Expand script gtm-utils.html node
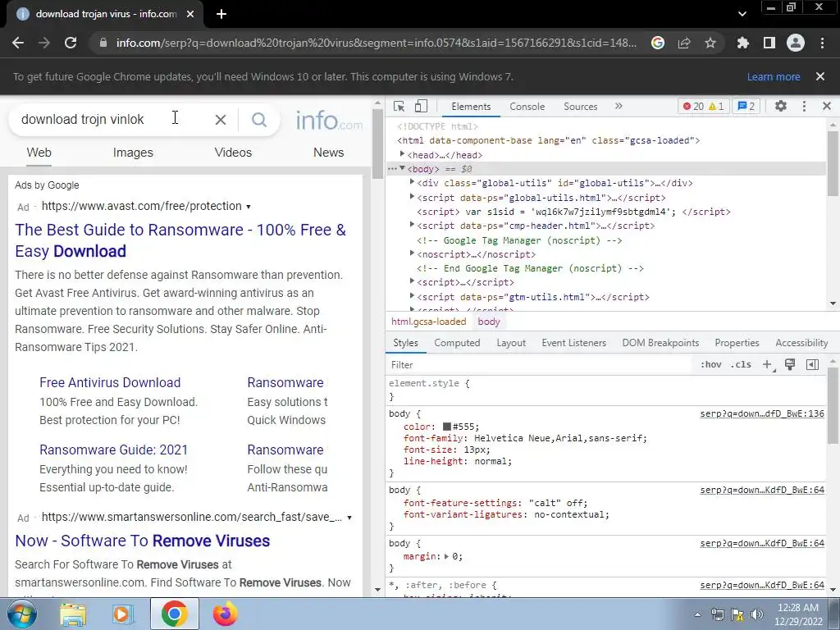This screenshot has width=840, height=630. coord(412,295)
